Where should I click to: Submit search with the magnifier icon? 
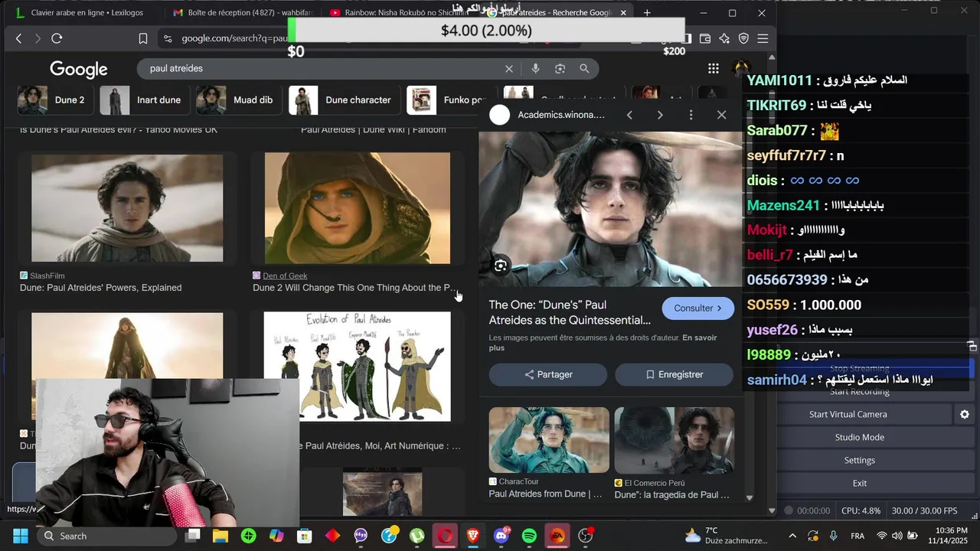point(584,69)
